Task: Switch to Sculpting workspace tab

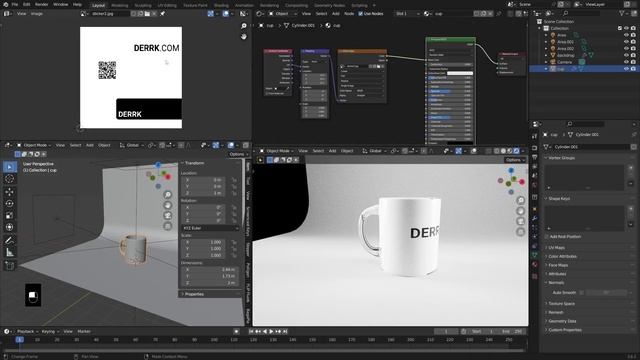Action: pos(143,5)
